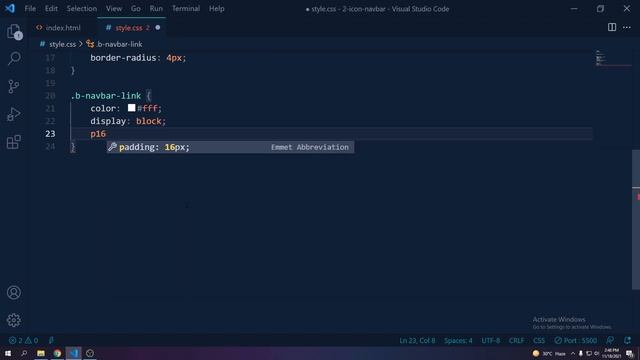Click line number 23 in the gutter

point(50,134)
